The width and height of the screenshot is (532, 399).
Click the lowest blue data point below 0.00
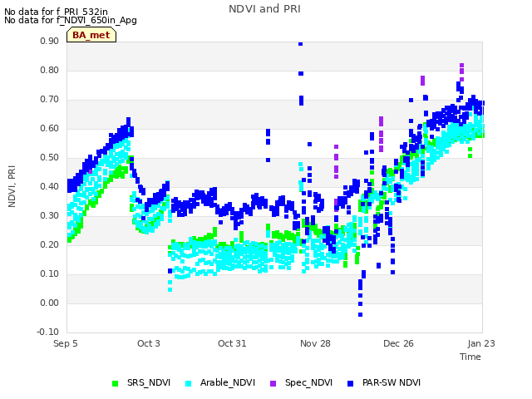(360, 315)
